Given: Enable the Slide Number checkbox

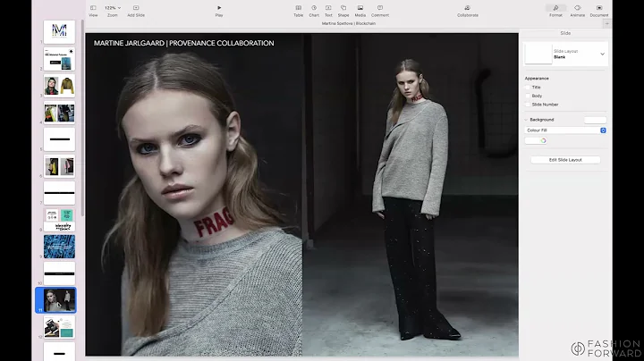Looking at the screenshot, I should click(x=528, y=105).
